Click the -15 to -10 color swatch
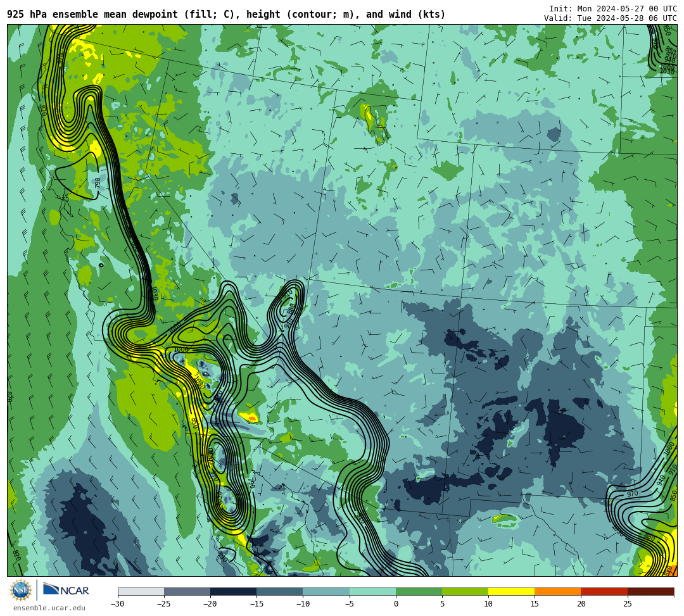The width and height of the screenshot is (684, 616). 280,592
